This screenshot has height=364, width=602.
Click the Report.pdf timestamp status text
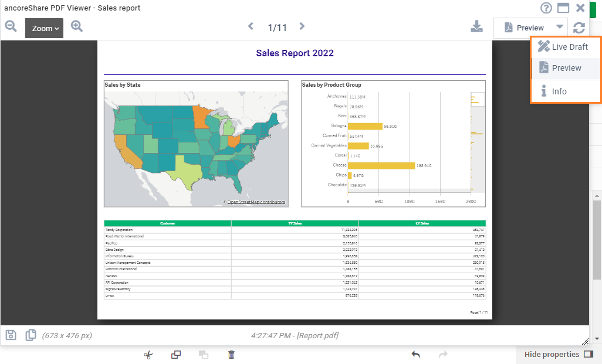click(295, 336)
